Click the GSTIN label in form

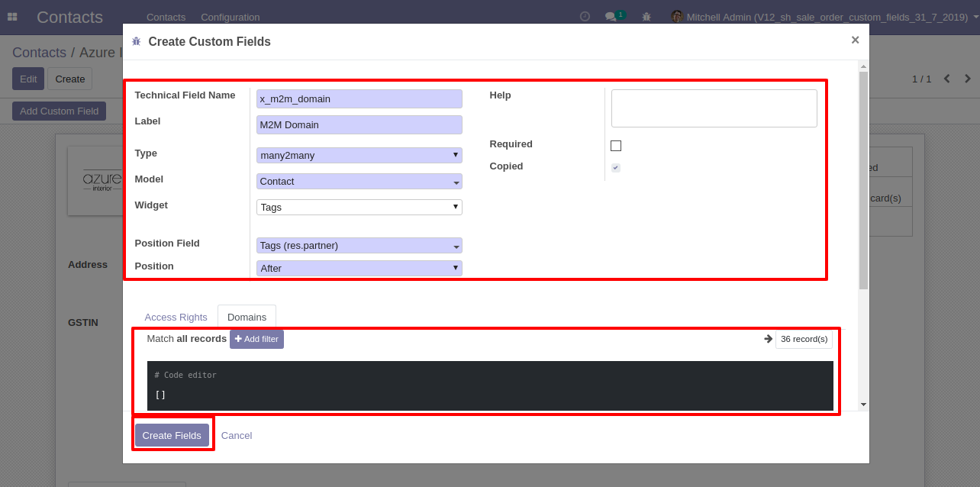[83, 322]
